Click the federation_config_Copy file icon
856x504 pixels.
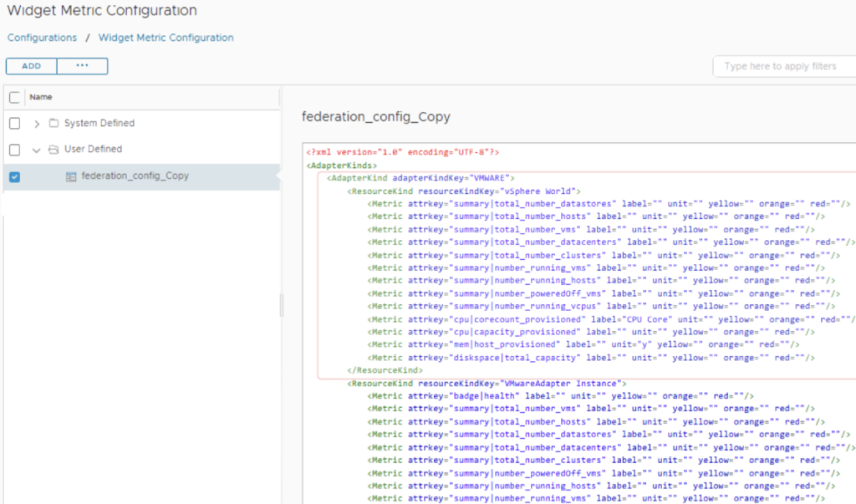tap(71, 176)
